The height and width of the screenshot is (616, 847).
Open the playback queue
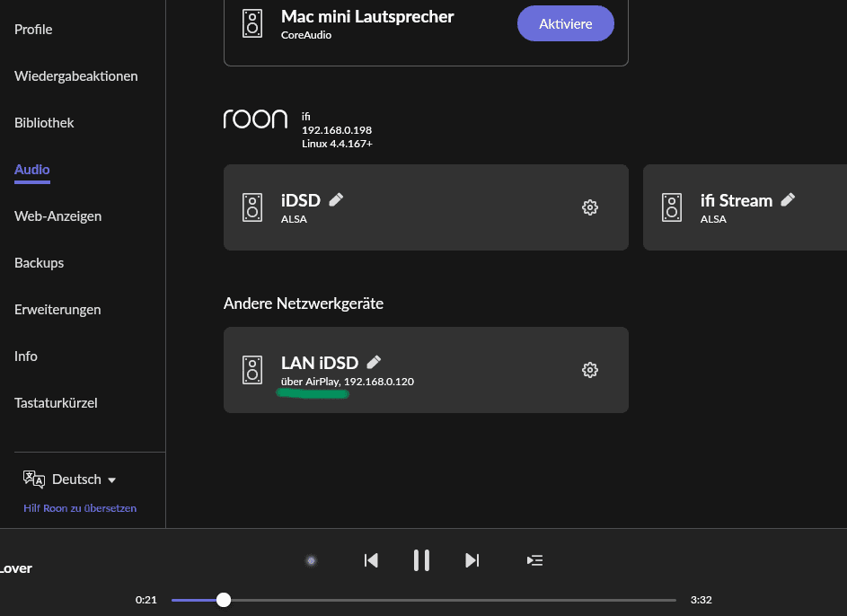point(534,560)
